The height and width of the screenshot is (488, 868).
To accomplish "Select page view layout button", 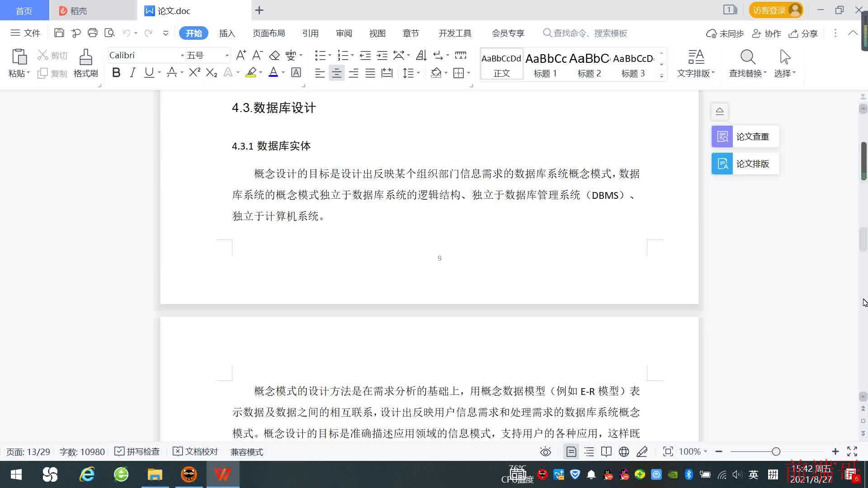I will [x=571, y=451].
